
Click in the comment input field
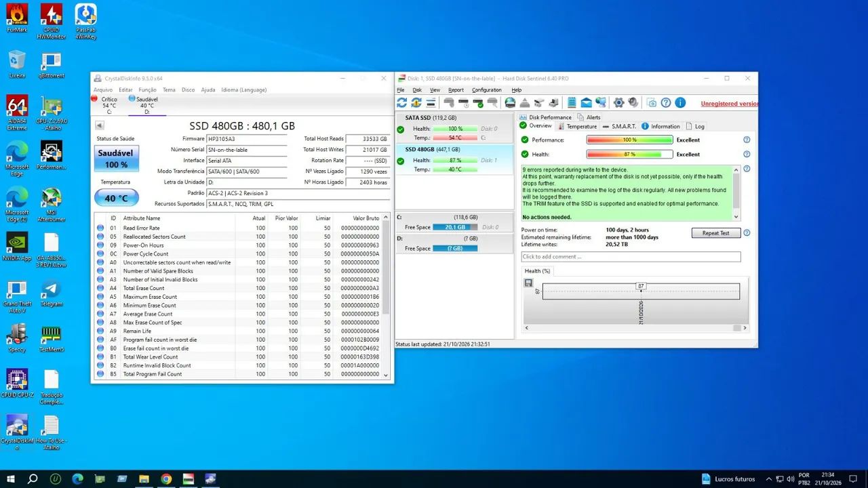(631, 257)
